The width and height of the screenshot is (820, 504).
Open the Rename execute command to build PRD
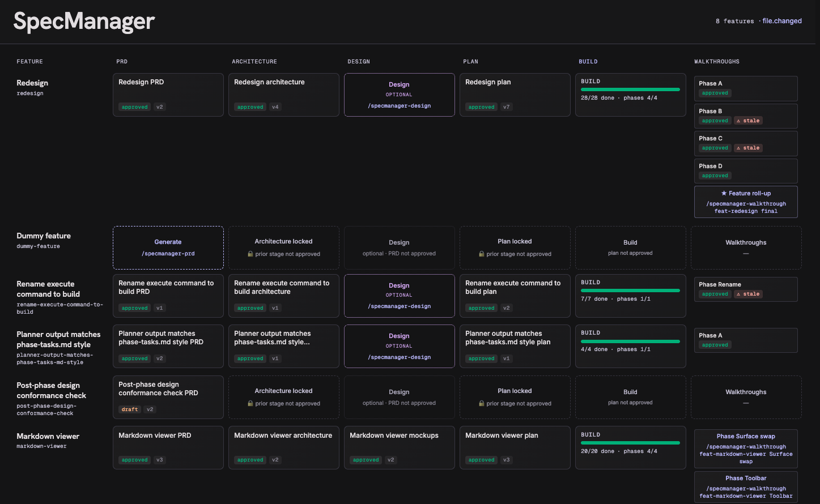click(x=168, y=296)
